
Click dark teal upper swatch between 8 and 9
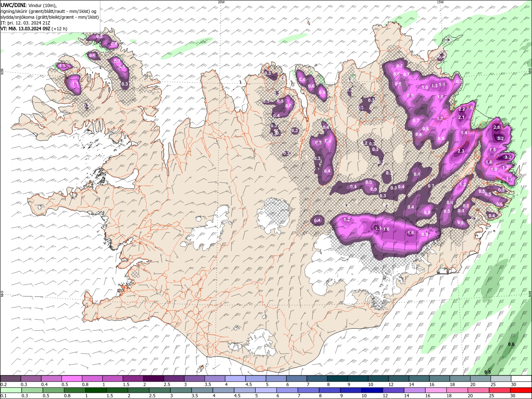pos(337,379)
